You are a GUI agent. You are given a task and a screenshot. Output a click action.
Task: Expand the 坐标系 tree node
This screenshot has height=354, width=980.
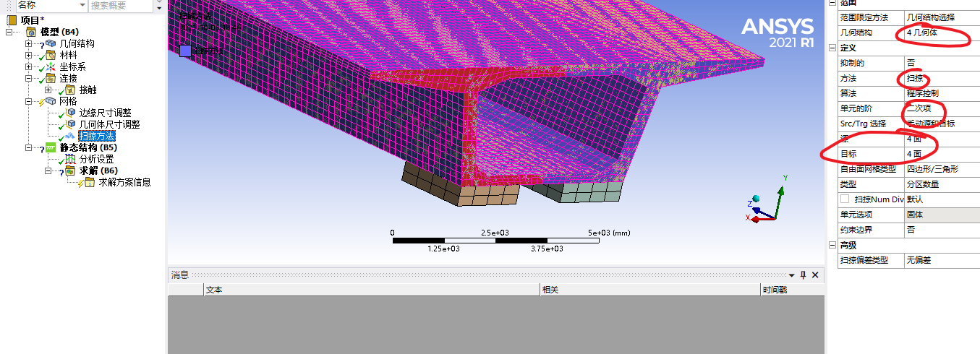click(29, 66)
